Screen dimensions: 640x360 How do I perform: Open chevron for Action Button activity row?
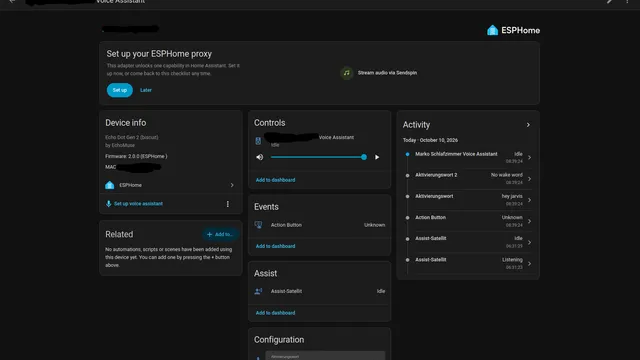[x=529, y=221]
